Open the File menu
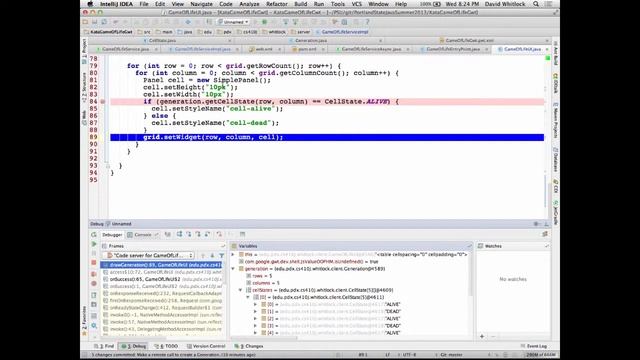The width and height of the screenshot is (640, 360). [144, 4]
